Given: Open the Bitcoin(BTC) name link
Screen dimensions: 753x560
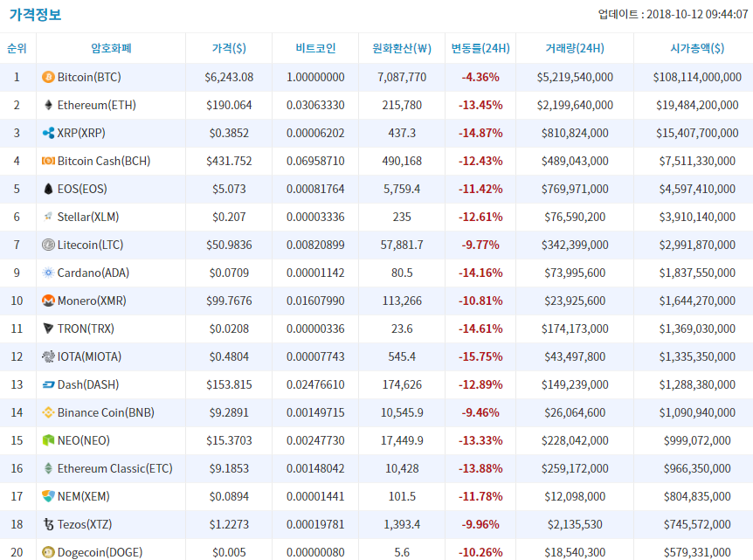Looking at the screenshot, I should click(x=89, y=77).
